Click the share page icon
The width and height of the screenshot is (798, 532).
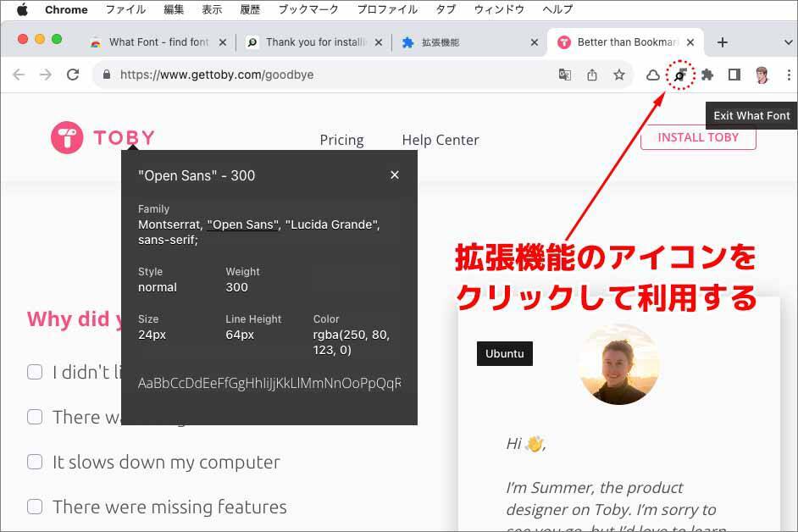(x=591, y=75)
